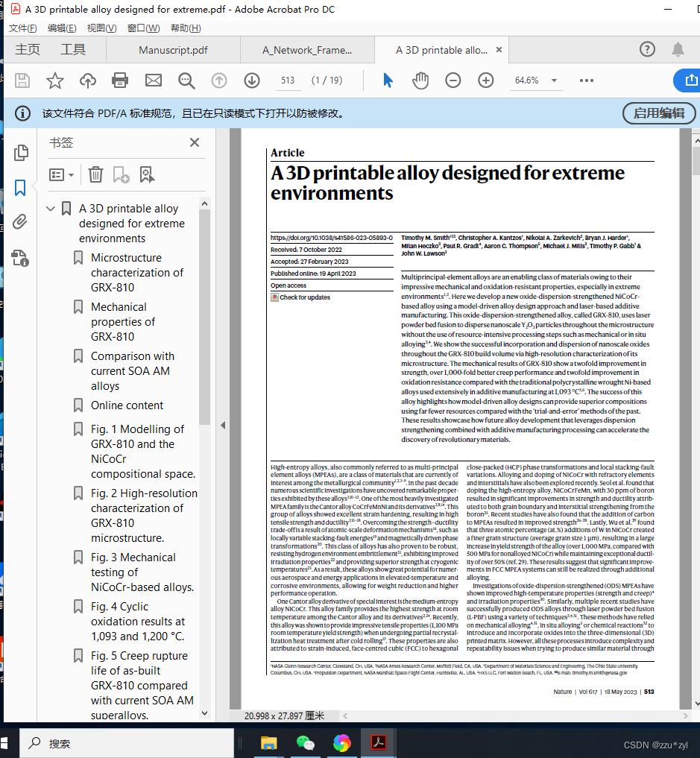Click Check for updates badge

point(300,297)
